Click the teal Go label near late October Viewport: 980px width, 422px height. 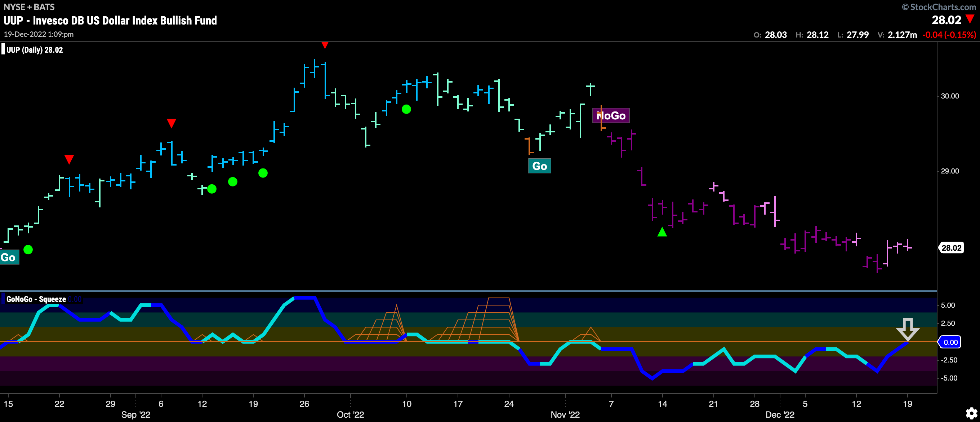539,166
